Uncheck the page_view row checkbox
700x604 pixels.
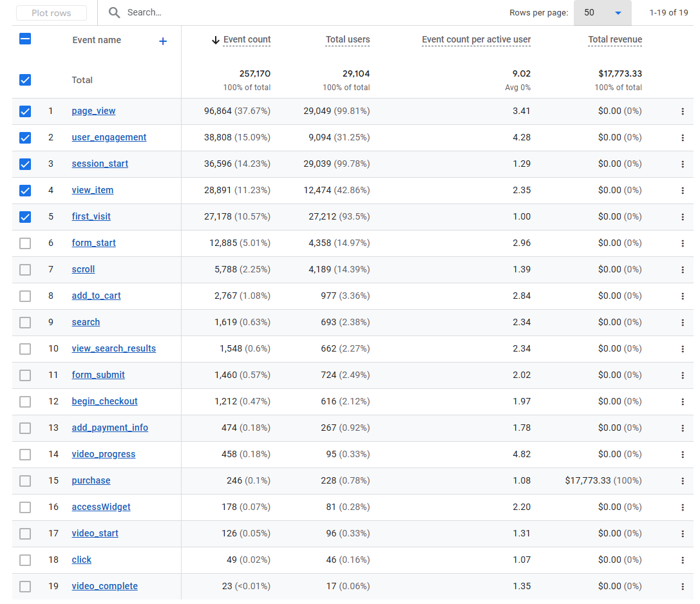(25, 111)
